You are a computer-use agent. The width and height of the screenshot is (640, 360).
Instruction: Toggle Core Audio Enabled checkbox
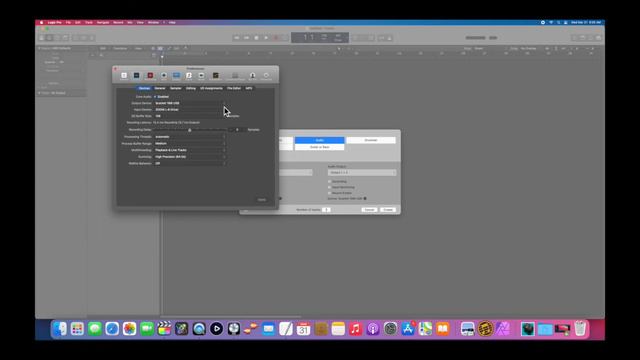point(155,97)
